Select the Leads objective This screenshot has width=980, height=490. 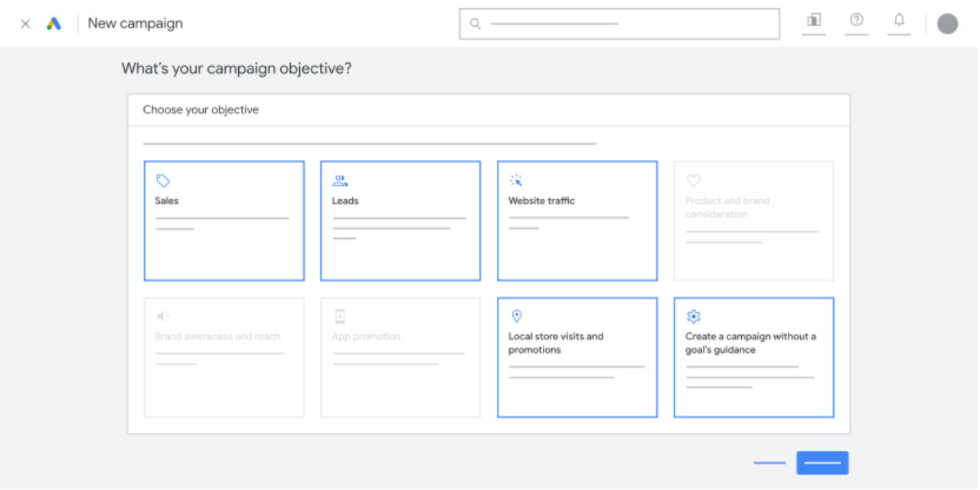click(400, 220)
